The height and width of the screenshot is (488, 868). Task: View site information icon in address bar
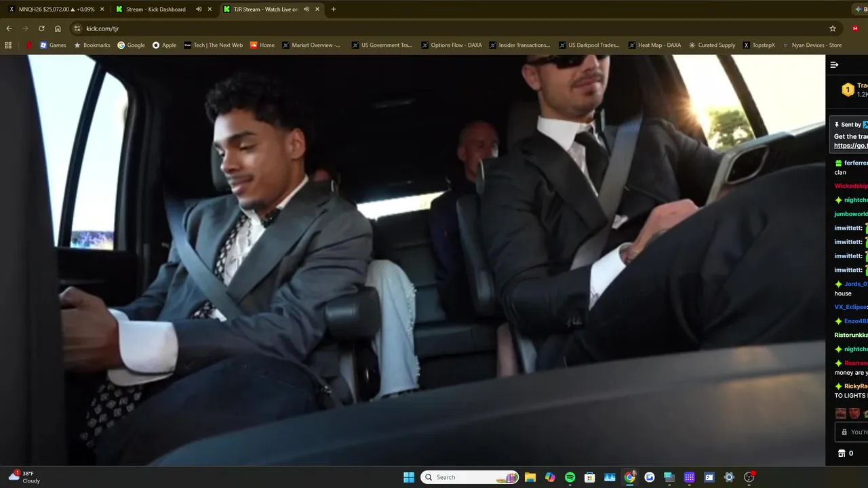[x=77, y=28]
